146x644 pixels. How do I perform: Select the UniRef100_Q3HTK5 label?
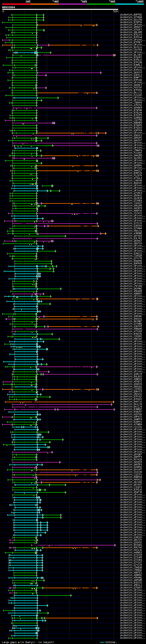coord(131,326)
